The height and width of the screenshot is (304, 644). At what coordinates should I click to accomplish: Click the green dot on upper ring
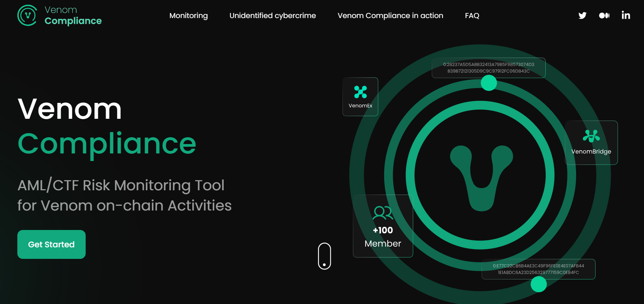pyautogui.click(x=489, y=83)
